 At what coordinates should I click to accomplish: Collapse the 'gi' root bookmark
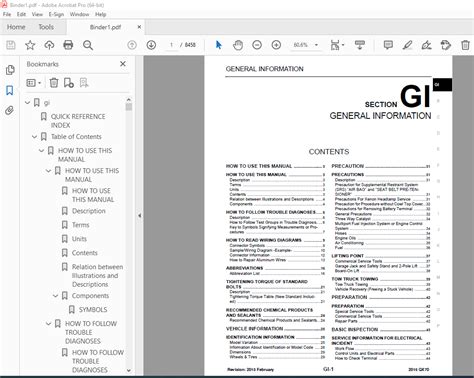point(28,103)
